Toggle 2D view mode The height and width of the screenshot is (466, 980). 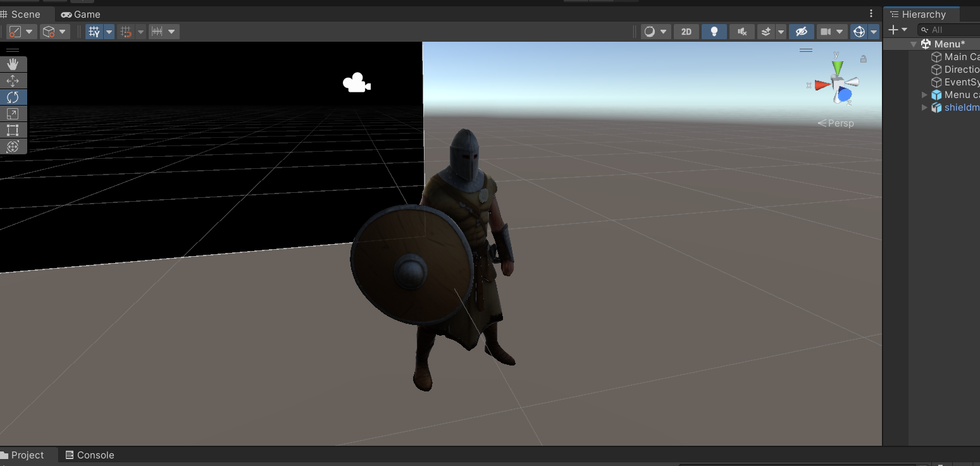pyautogui.click(x=686, y=31)
